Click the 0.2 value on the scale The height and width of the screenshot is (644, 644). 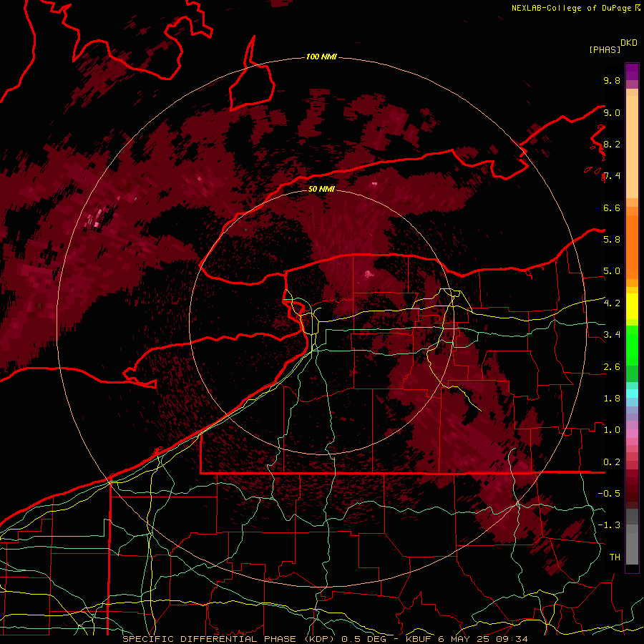[612, 462]
